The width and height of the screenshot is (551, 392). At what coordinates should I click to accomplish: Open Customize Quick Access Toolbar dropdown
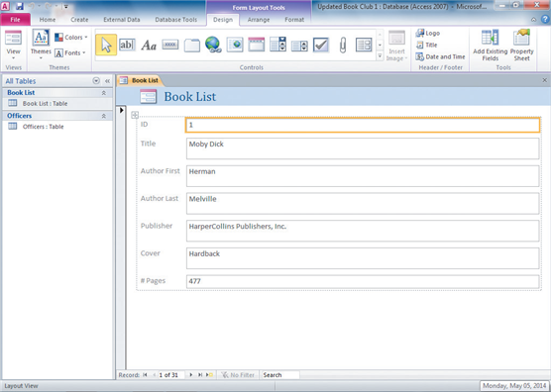click(x=66, y=6)
